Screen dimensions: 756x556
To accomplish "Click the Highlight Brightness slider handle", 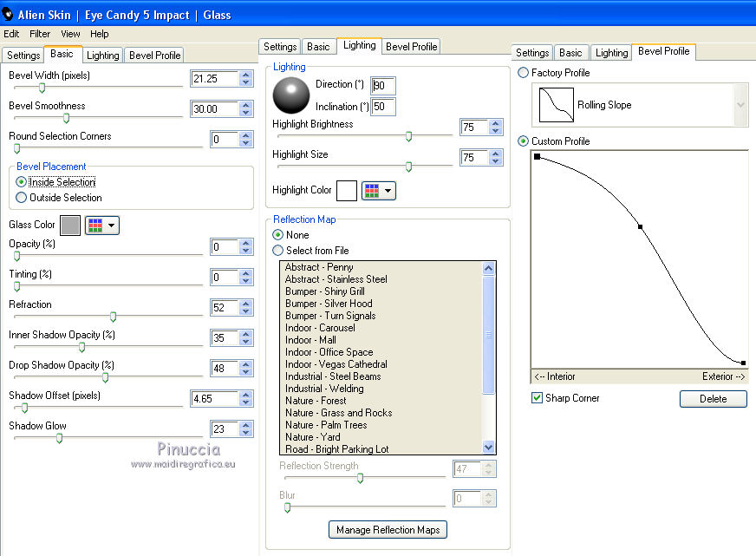I will (408, 136).
